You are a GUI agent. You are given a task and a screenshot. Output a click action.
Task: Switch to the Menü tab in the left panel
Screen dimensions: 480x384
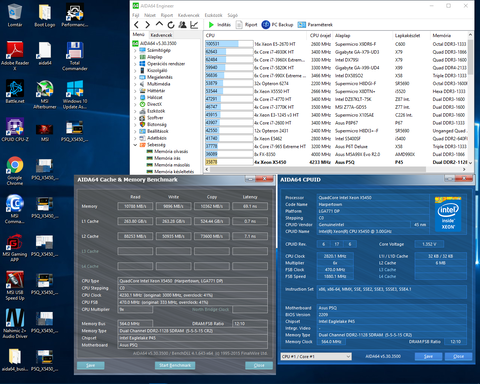pyautogui.click(x=138, y=35)
